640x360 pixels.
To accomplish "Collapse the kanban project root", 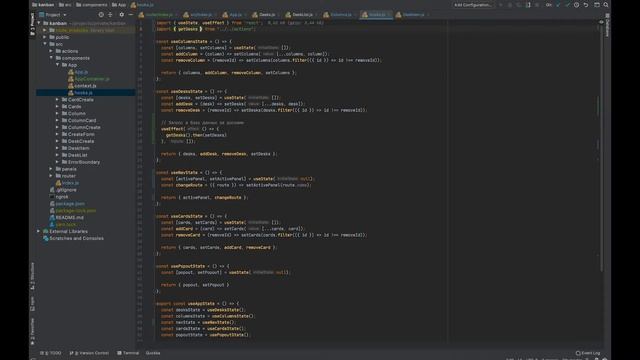I will 39,23.
